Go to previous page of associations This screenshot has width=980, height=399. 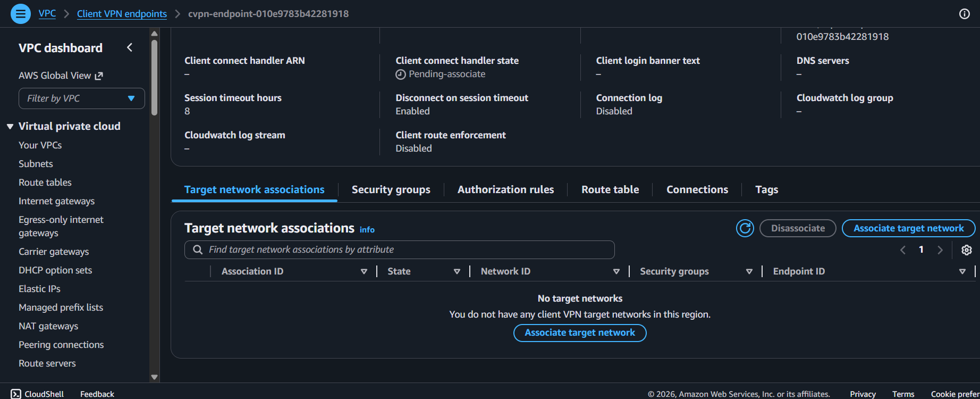click(x=902, y=250)
